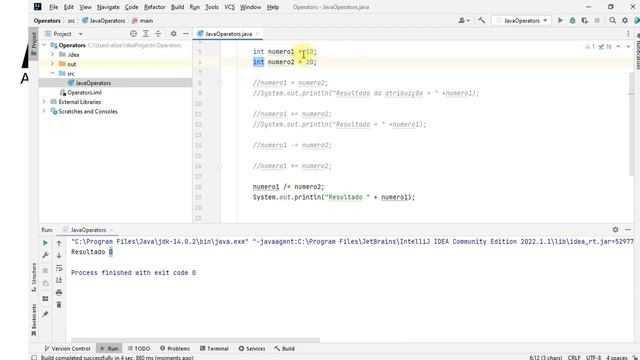The image size is (640, 360).
Task: Click src breadcrumb in navigation bar
Action: 71,20
